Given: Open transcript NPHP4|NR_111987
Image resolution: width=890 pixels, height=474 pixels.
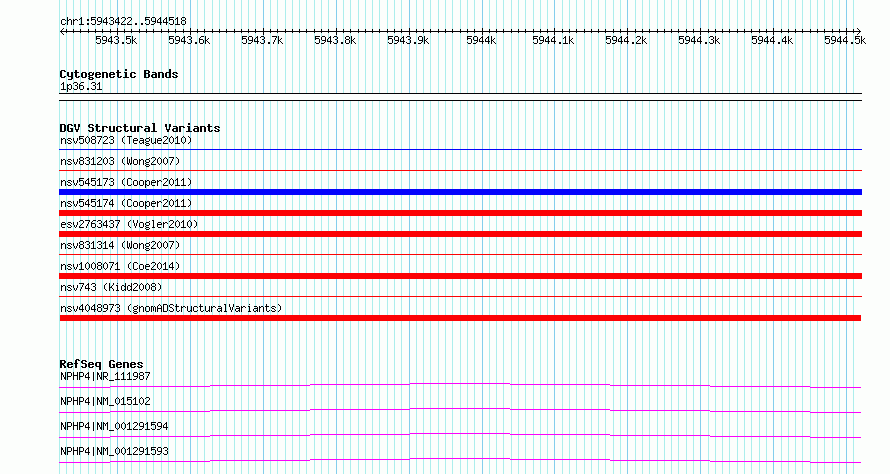Looking at the screenshot, I should tap(105, 376).
